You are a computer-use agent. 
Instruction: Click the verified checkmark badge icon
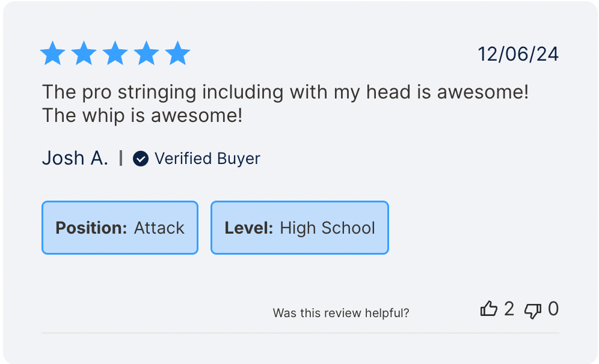coord(140,159)
